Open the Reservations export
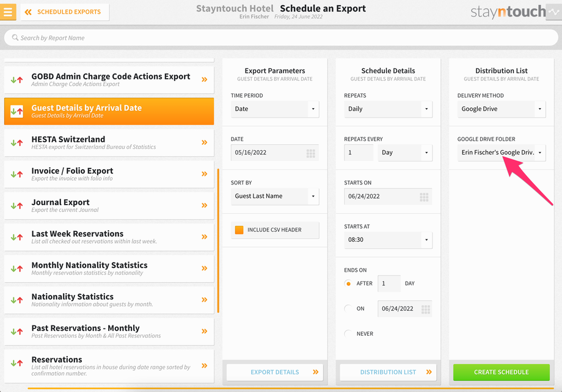 pos(109,366)
